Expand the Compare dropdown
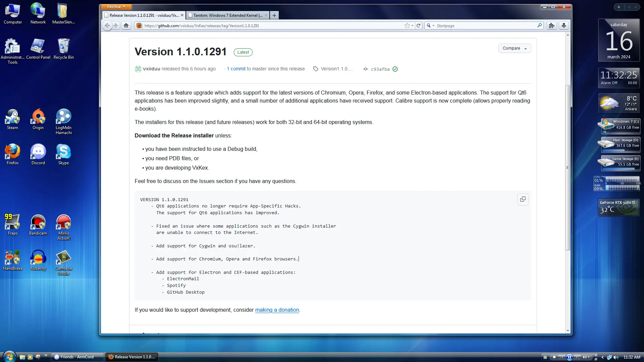Image resolution: width=644 pixels, height=362 pixels. point(515,48)
